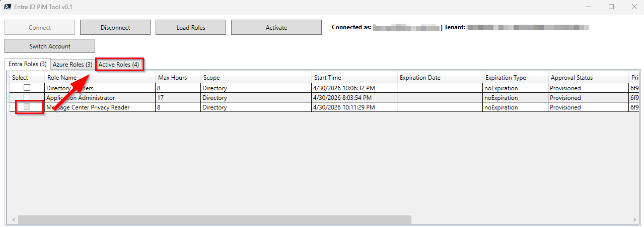The image size is (644, 227).
Task: Select the Message Center Privacy Reader name cell
Action: coord(100,107)
